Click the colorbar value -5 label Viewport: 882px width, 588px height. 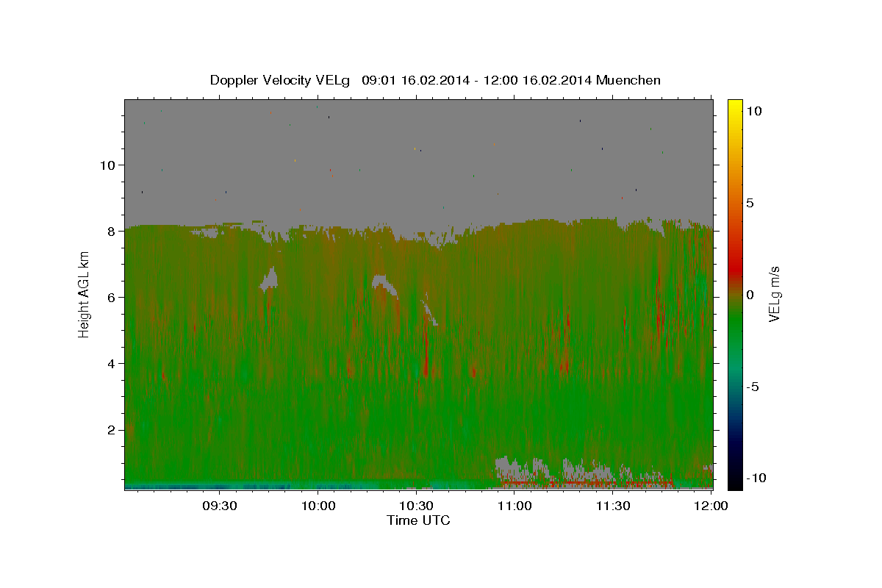(x=752, y=387)
